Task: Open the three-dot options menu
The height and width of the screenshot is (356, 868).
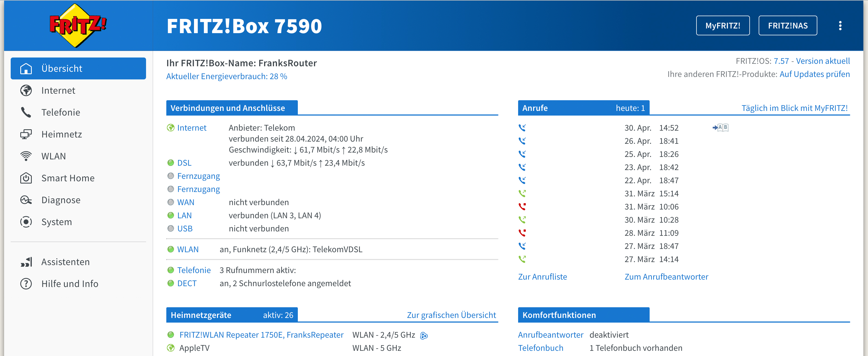Action: coord(840,25)
